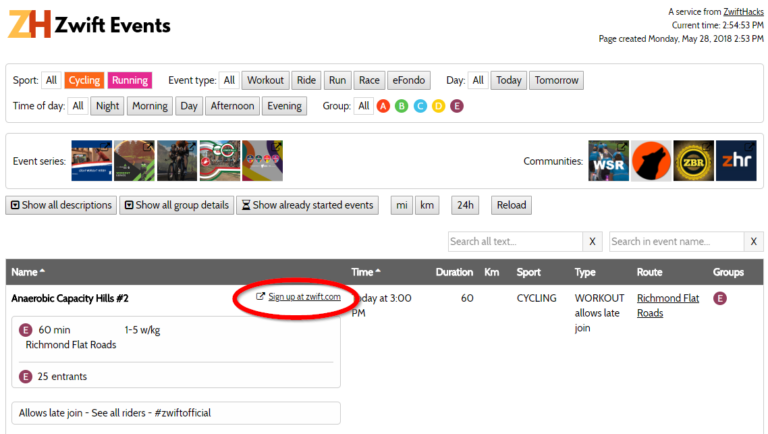This screenshot has width=768, height=434.
Task: Click the ZH Zwift Events logo
Action: pyautogui.click(x=89, y=24)
